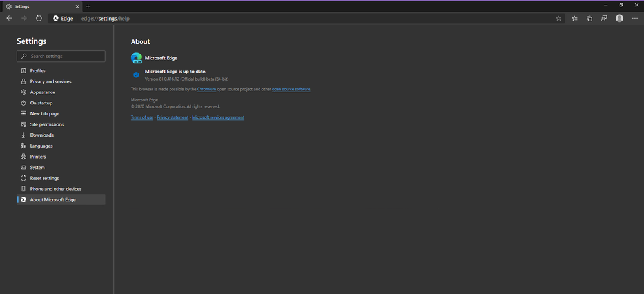The height and width of the screenshot is (294, 644).
Task: Open a new tab with plus button
Action: (x=88, y=6)
